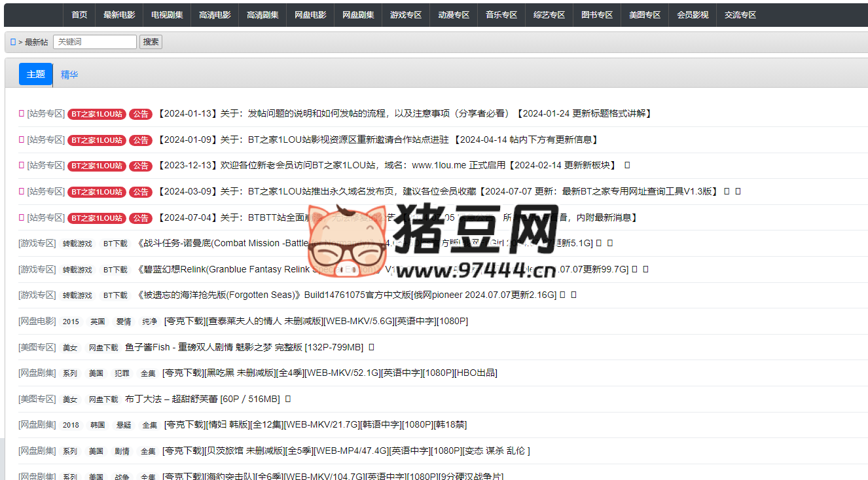Image resolution: width=868 pixels, height=480 pixels.
Task: Click the first attachment icon after the 网址查询工具V1.3版 thread
Action: tap(727, 191)
